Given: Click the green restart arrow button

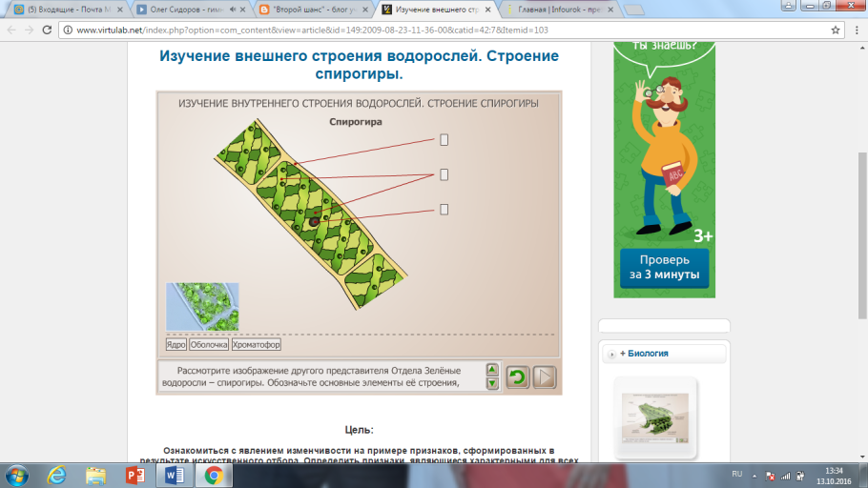Looking at the screenshot, I should click(x=517, y=377).
